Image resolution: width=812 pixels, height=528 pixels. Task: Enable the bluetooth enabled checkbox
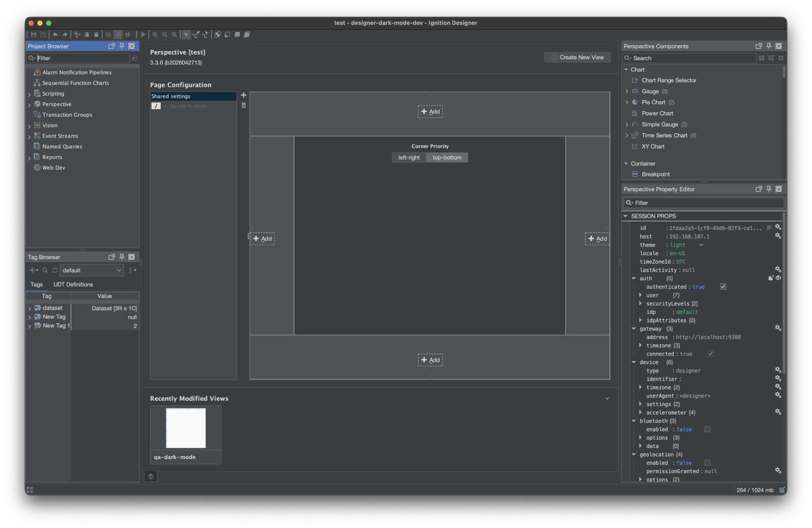[x=707, y=429]
